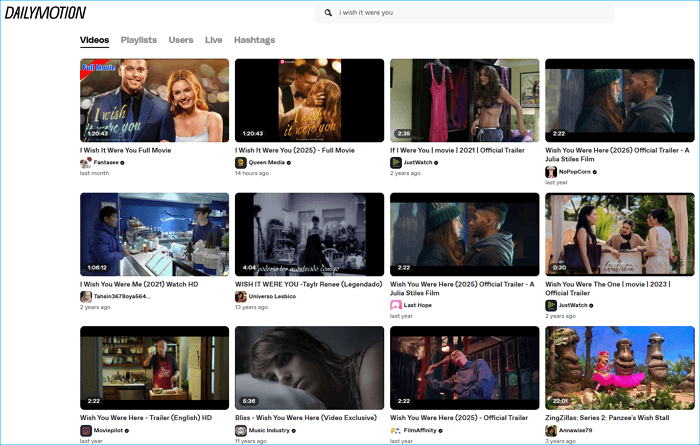Open title "Wish You Were The One | movie | 2023"
Image resolution: width=700 pixels, height=445 pixels.
point(608,288)
